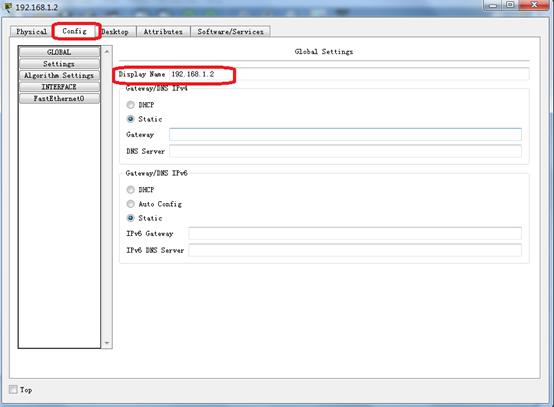554x407 pixels.
Task: Click the IPv4 Gateway input field
Action: 345,135
